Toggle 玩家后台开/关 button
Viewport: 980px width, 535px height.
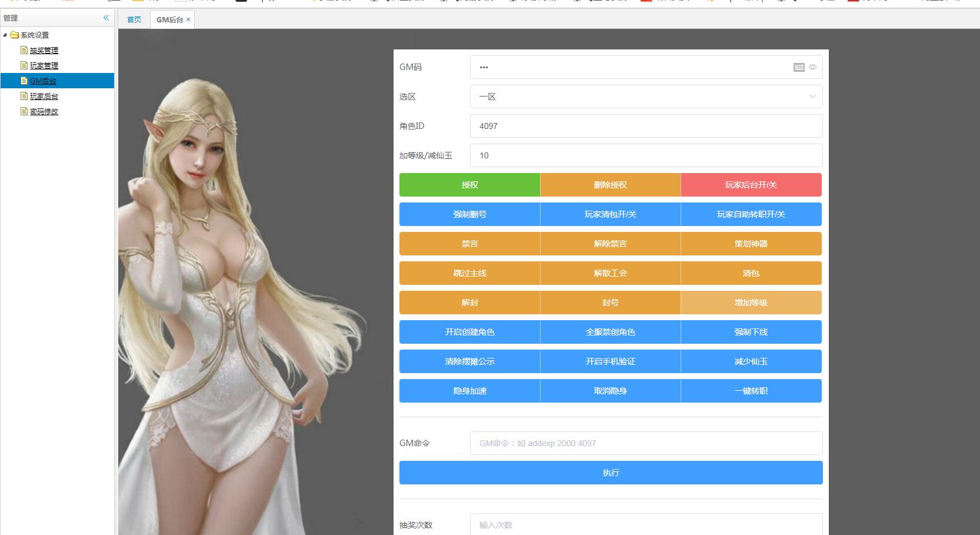pos(751,185)
